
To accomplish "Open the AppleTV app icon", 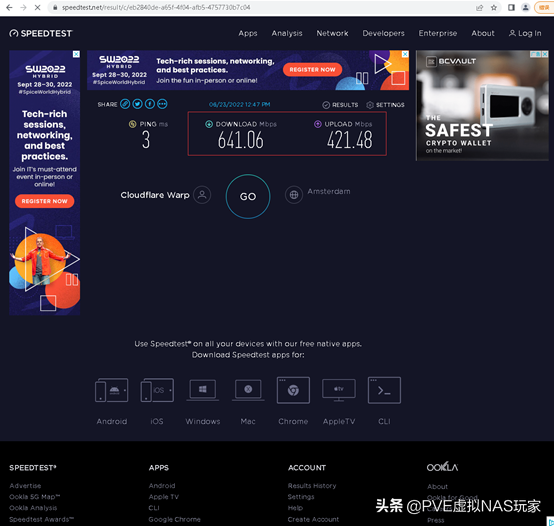I will (x=339, y=390).
